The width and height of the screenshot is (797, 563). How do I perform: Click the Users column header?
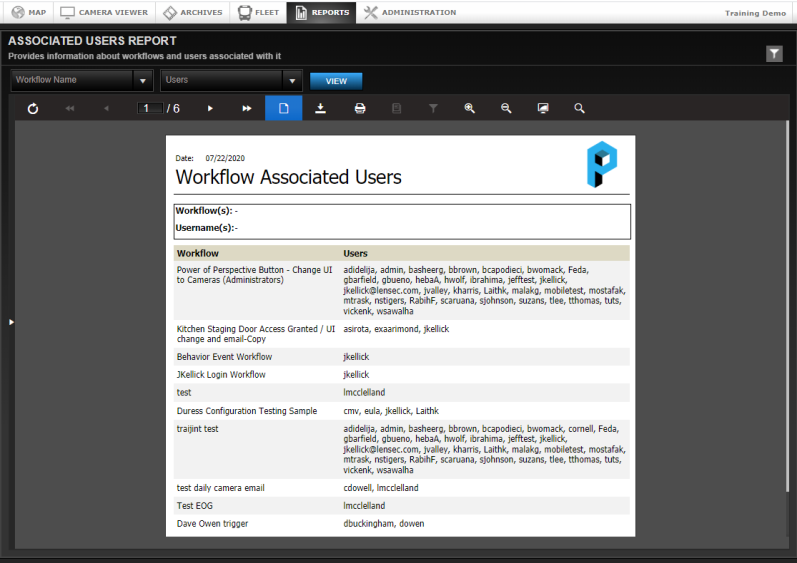click(x=355, y=253)
